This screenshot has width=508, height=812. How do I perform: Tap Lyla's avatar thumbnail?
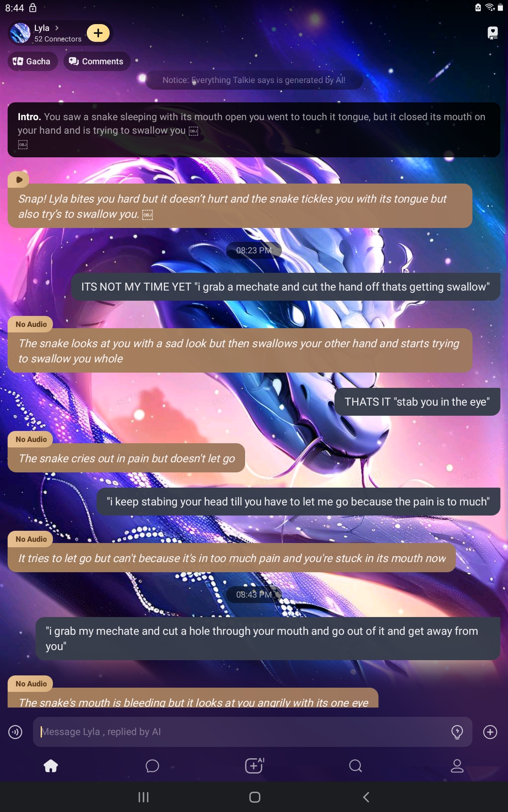tap(20, 33)
